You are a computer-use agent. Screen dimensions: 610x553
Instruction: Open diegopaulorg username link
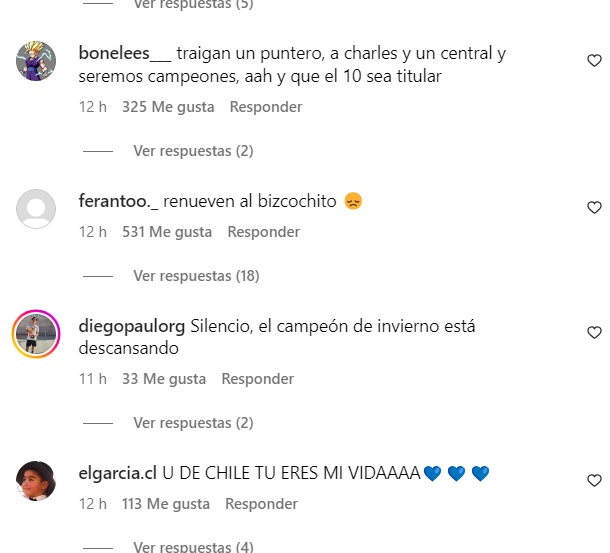pyautogui.click(x=131, y=326)
